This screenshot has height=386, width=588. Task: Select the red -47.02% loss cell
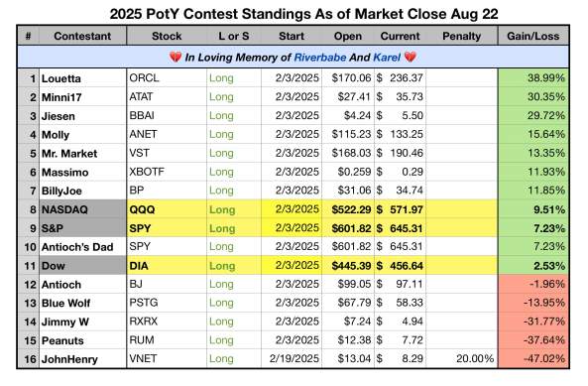(532, 358)
